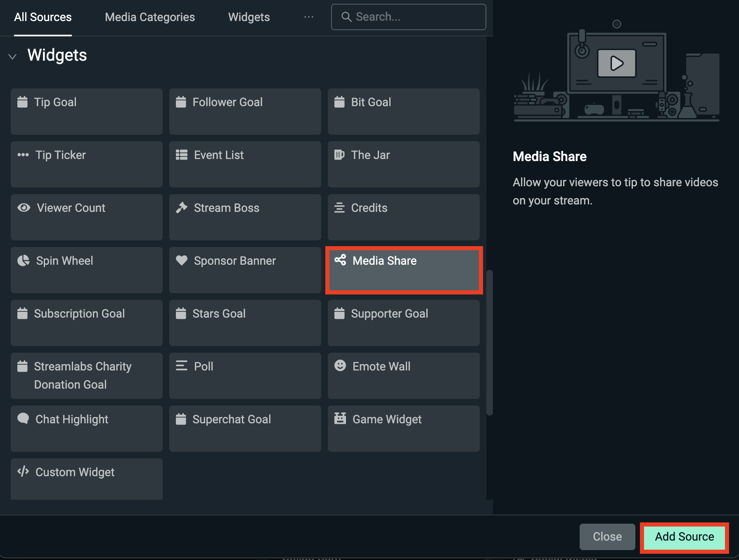The height and width of the screenshot is (560, 739).
Task: Select the Viewer Count eye icon
Action: [24, 208]
